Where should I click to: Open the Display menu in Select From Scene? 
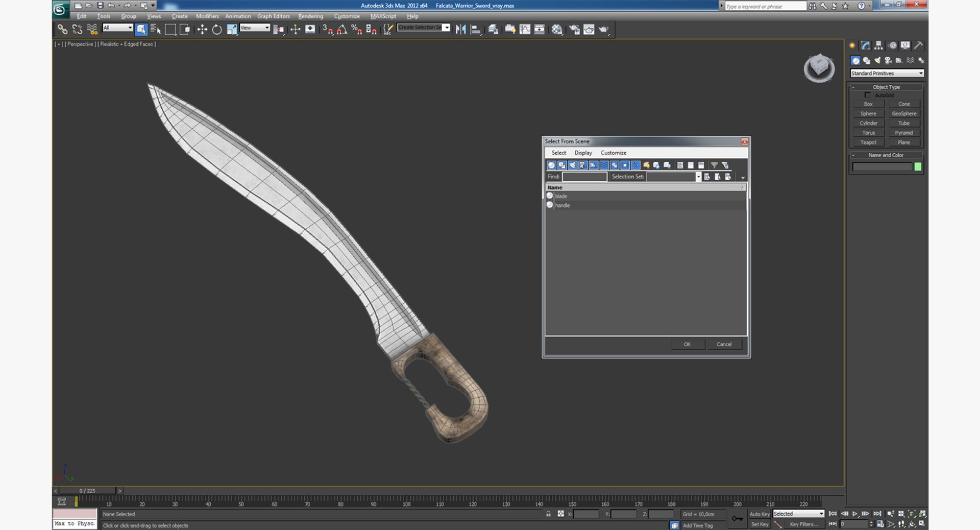pos(583,153)
